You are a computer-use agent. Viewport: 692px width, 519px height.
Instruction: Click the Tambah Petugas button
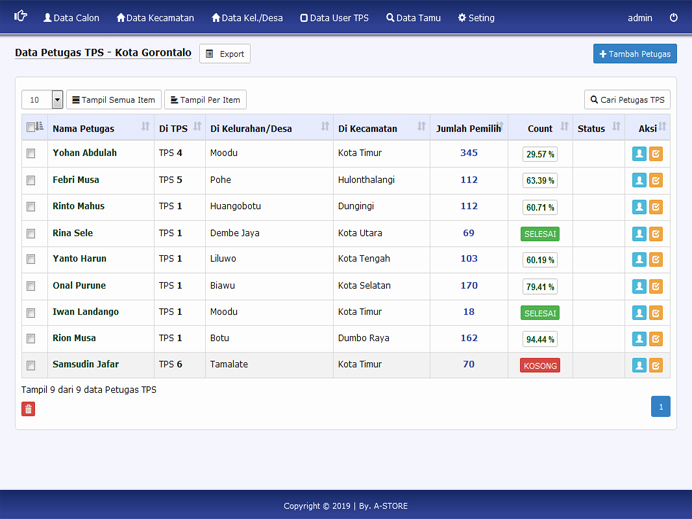(x=634, y=54)
